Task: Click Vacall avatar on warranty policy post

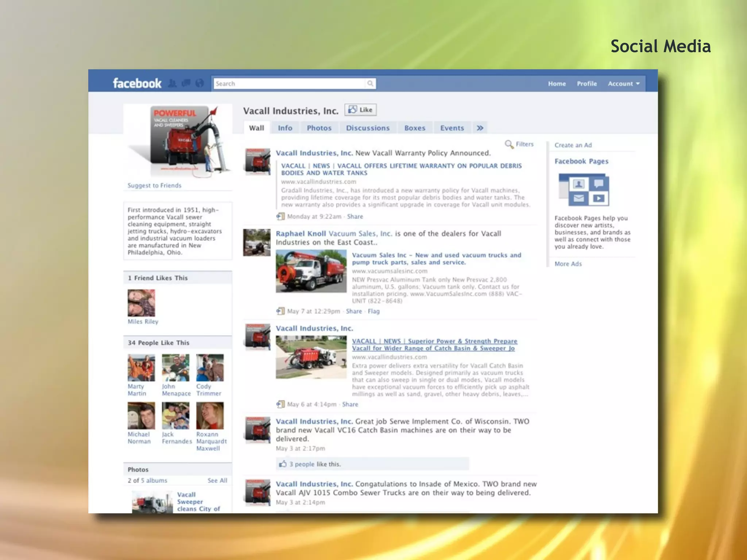Action: [258, 162]
